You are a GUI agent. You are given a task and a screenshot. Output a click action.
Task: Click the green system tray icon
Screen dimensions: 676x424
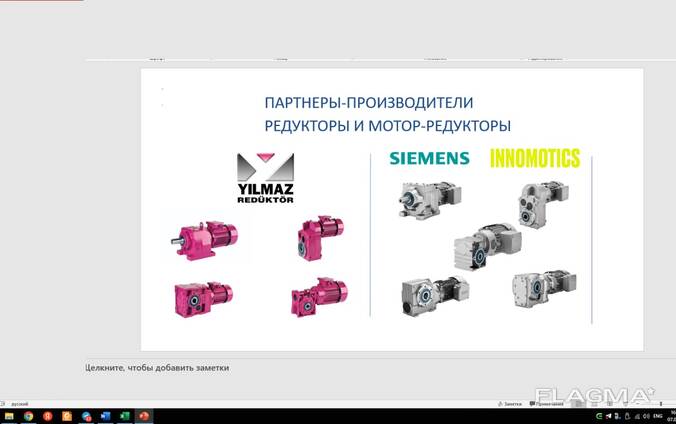[x=599, y=416]
